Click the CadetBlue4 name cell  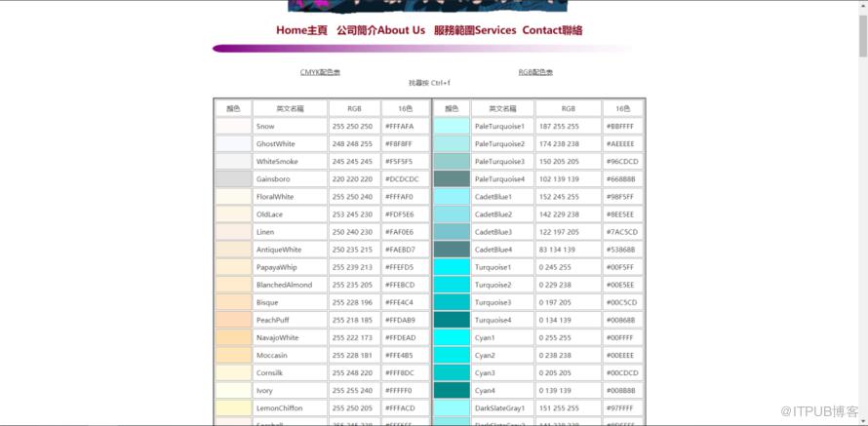pyautogui.click(x=502, y=250)
